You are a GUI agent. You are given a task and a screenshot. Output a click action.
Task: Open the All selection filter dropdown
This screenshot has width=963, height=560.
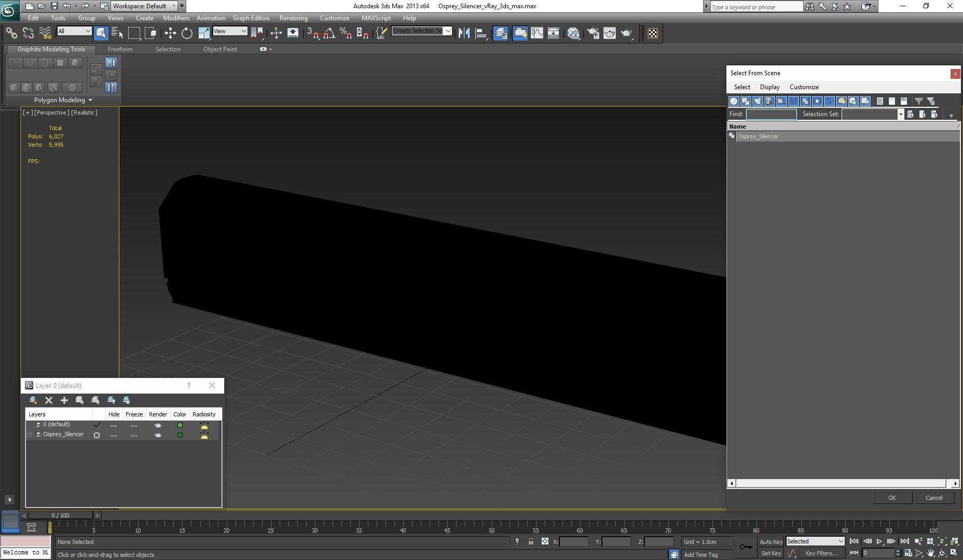[x=74, y=31]
